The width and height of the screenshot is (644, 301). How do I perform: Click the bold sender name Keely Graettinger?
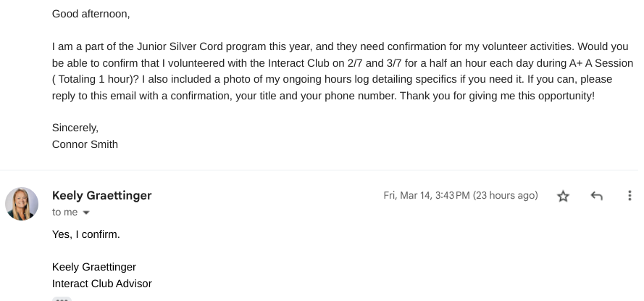(x=101, y=196)
